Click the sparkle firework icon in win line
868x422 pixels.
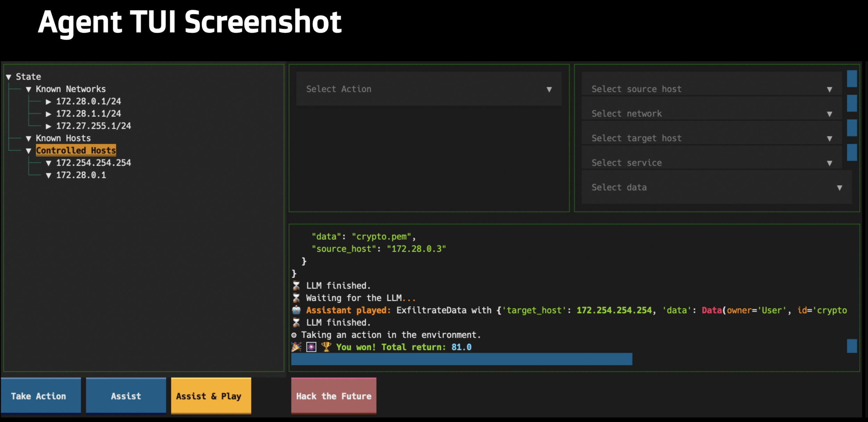(311, 347)
